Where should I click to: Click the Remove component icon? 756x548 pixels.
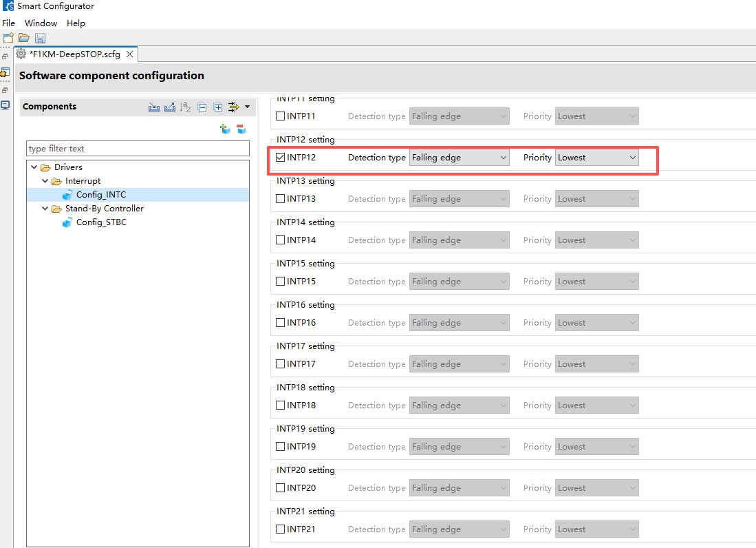(x=241, y=129)
